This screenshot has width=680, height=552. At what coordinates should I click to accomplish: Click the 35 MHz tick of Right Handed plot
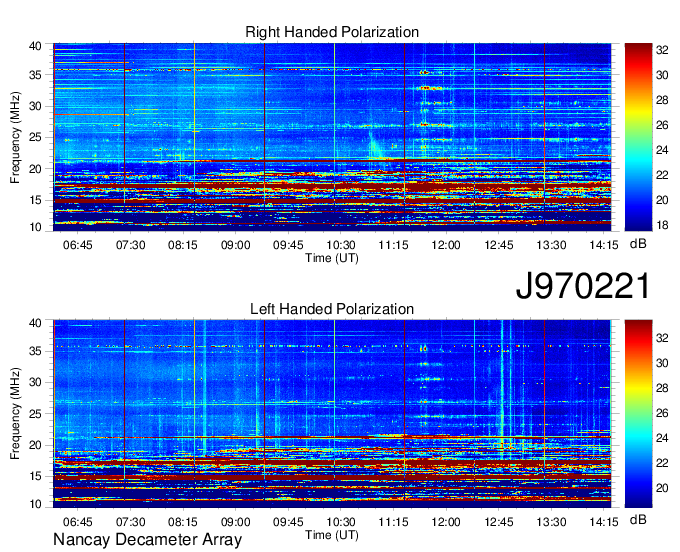point(35,75)
